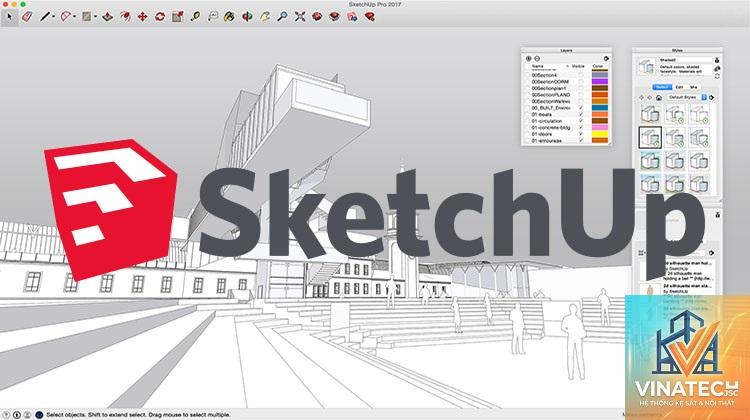Image resolution: width=750 pixels, height=420 pixels.
Task: Click the current style preview thumbnail
Action: point(647,66)
